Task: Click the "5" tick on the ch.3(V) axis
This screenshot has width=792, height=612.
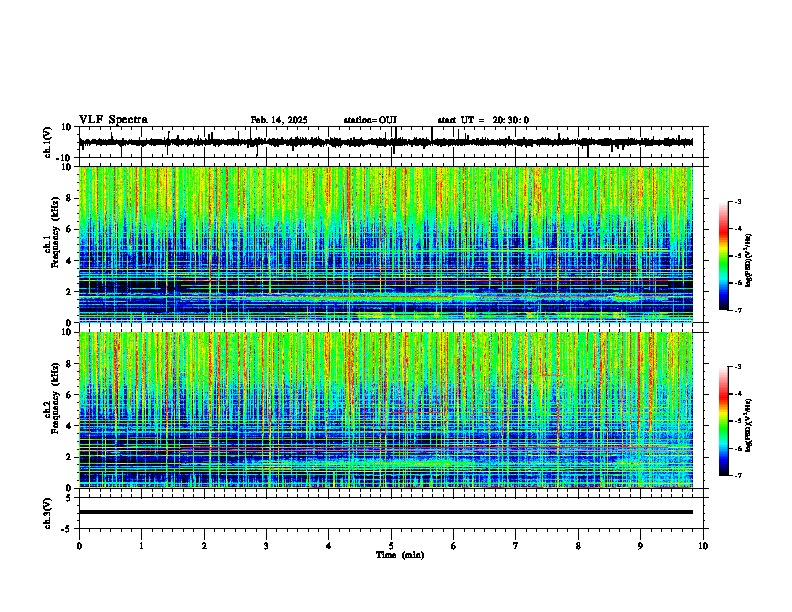Action: tap(69, 497)
